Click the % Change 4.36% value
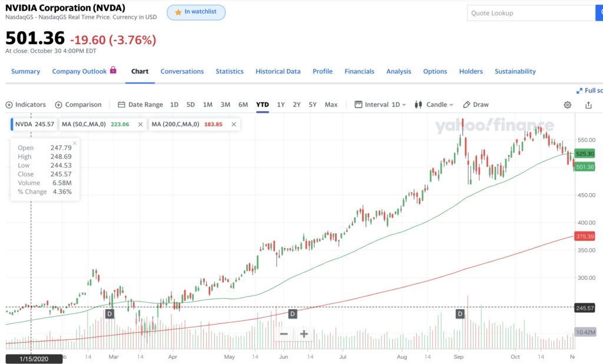 point(62,191)
